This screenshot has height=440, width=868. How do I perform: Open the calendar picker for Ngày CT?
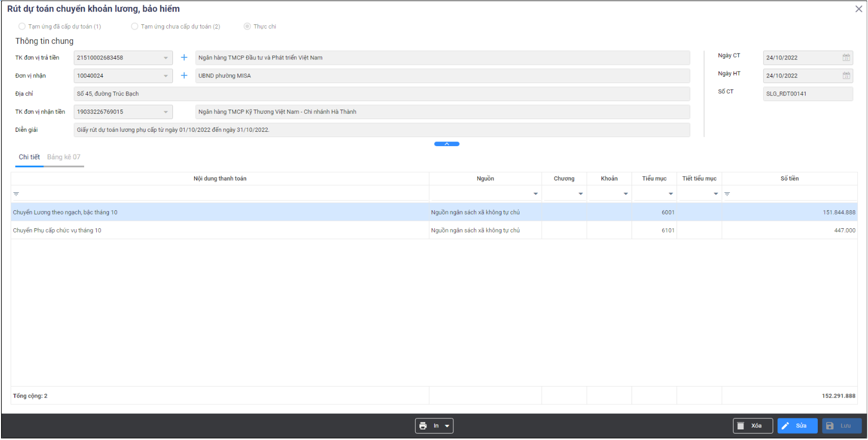[x=846, y=58]
